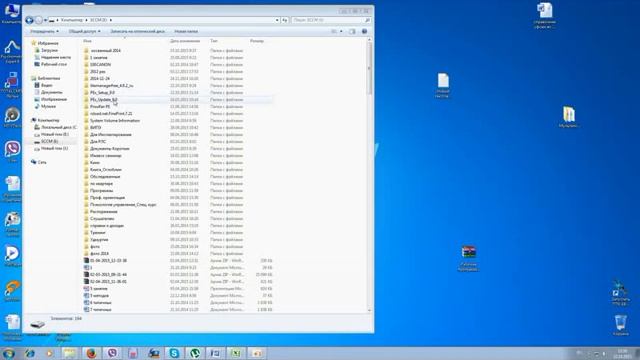Screen dimensions: 640x360
Task: Select the Для РЭС folder
Action: pos(98,142)
